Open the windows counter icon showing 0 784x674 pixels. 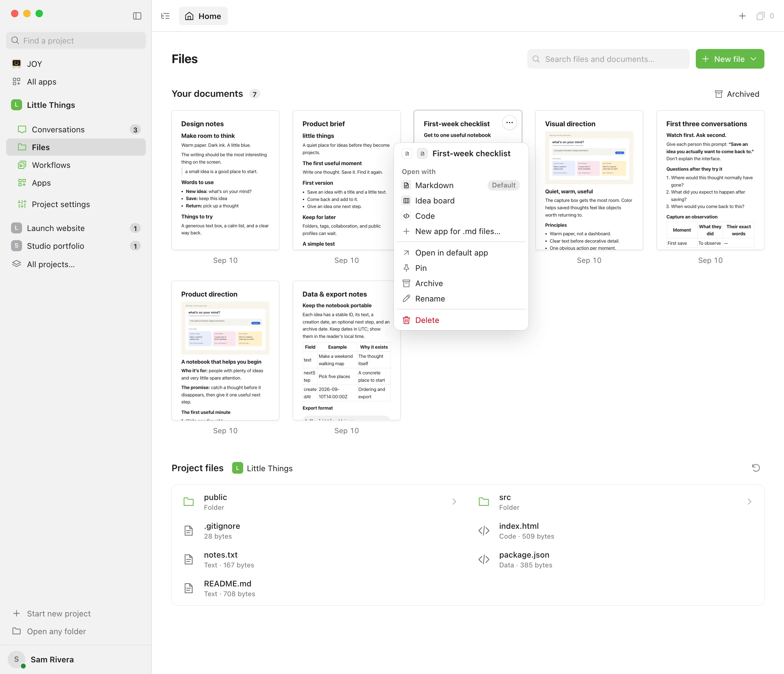coord(764,16)
